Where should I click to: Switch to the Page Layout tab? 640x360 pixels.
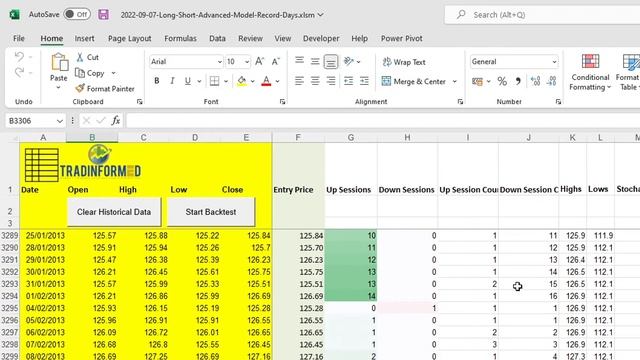[x=129, y=38]
